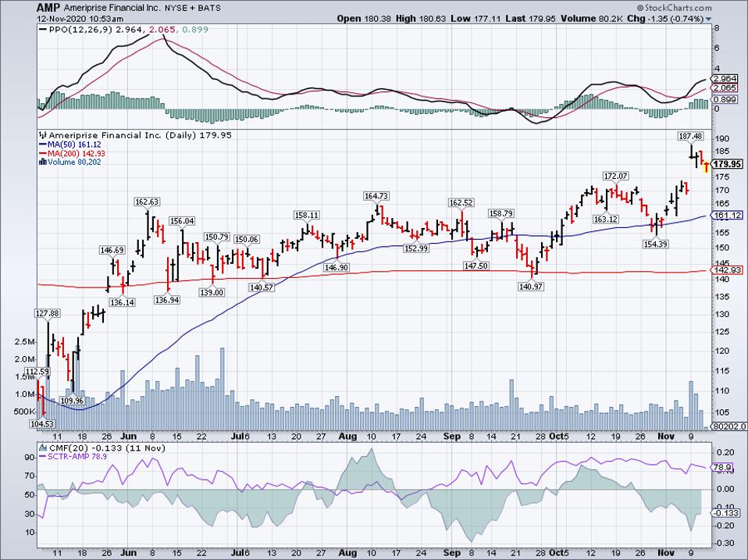This screenshot has width=748, height=560.
Task: Click the 142.93 moving average axis tag
Action: (x=727, y=270)
